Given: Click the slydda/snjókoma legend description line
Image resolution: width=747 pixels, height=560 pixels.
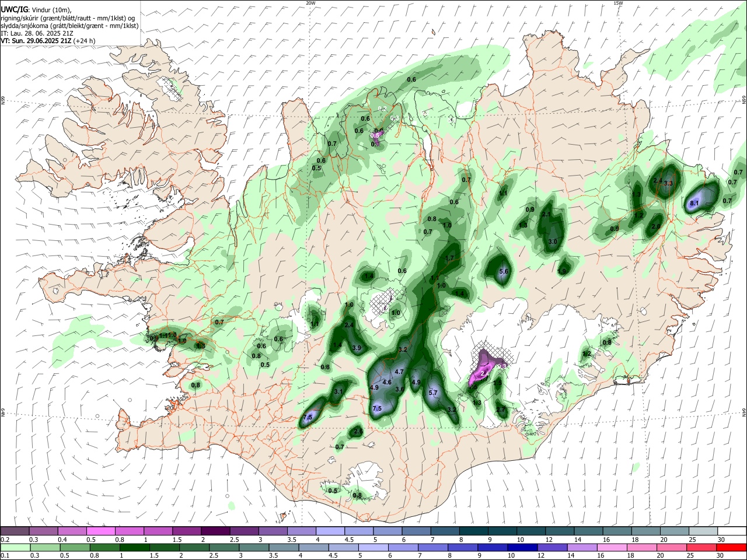Looking at the screenshot, I should (x=69, y=26).
